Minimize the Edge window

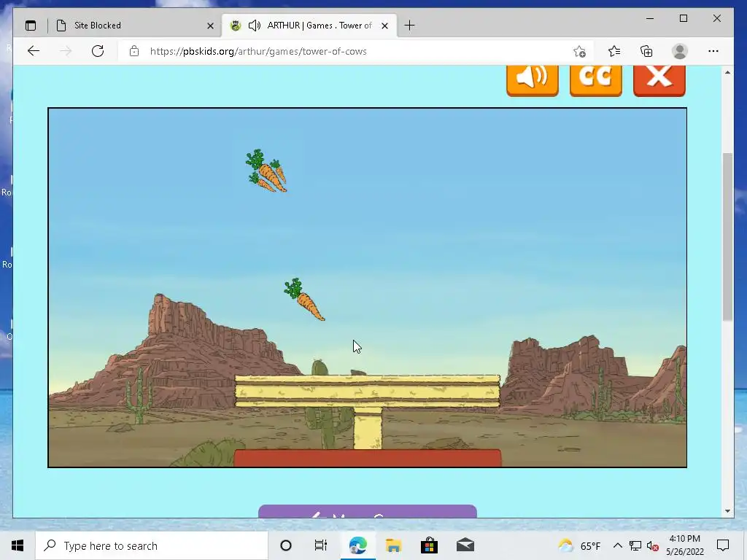click(650, 18)
